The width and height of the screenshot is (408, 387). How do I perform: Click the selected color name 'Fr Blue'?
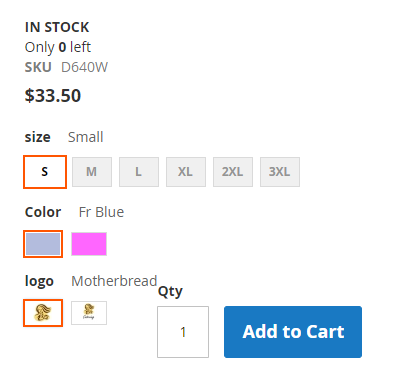click(101, 212)
